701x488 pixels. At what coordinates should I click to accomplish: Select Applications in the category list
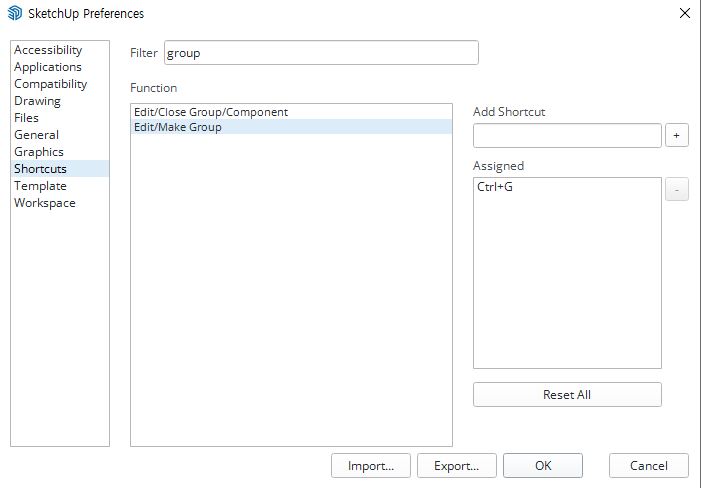59,67
